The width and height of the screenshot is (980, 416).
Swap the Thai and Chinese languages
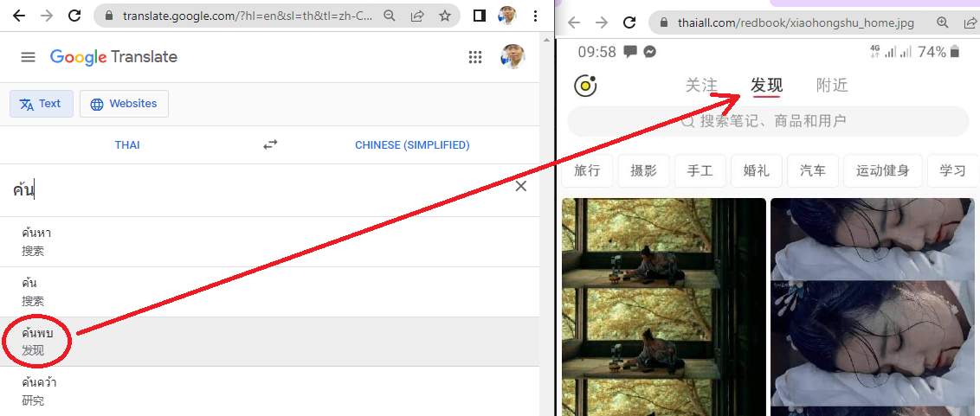coord(270,145)
